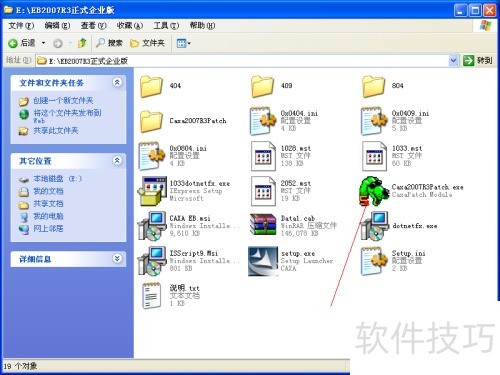Open the 查看(V) menu

coord(93,25)
